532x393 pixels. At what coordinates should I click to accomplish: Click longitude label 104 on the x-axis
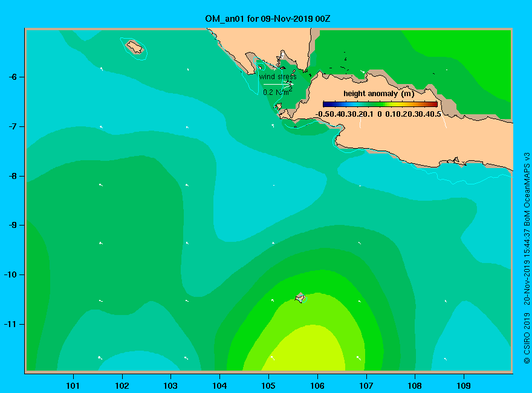point(219,386)
